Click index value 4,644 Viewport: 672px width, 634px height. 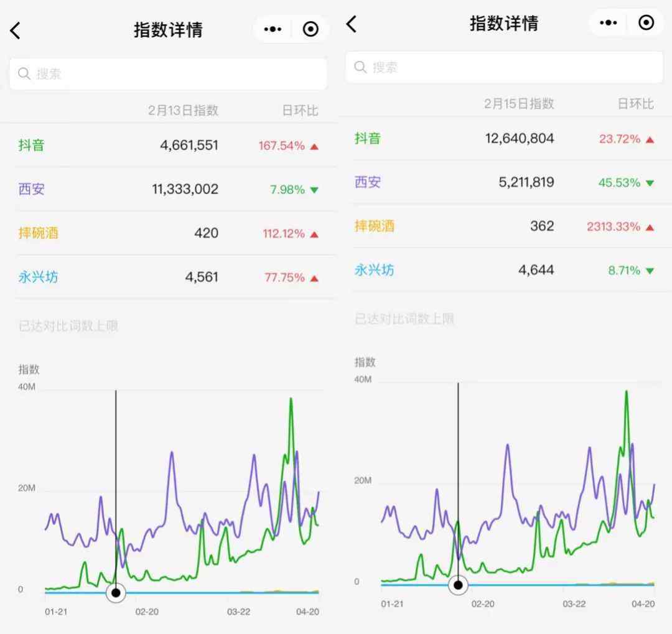pos(536,270)
